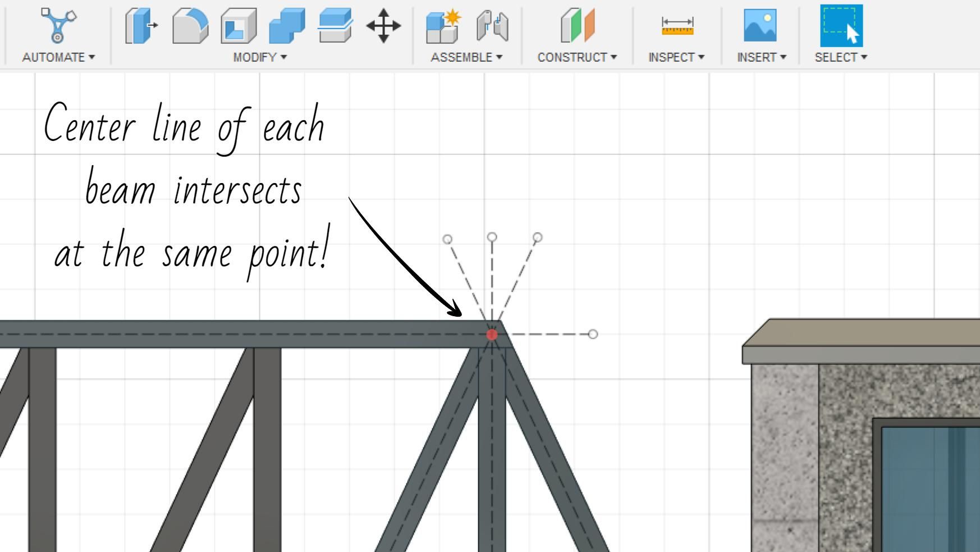Open the CONSTRUCT dropdown
980x552 pixels.
click(577, 56)
